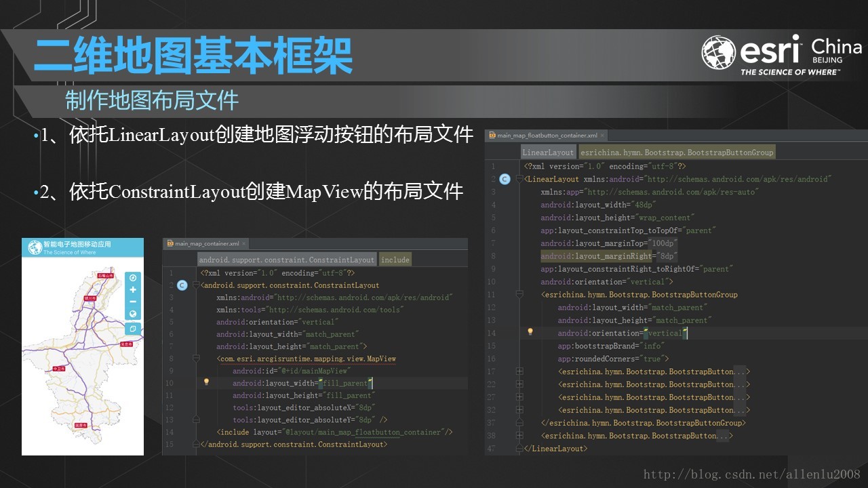Screen dimensions: 868x488
Task: Click the esri China logo
Action: (x=781, y=55)
